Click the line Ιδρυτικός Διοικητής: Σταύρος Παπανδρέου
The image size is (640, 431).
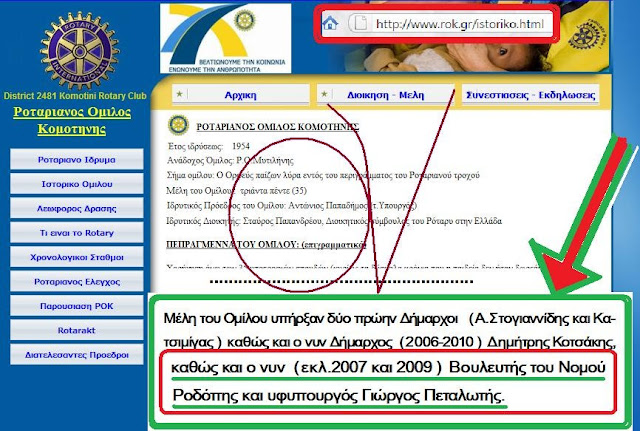tap(334, 221)
